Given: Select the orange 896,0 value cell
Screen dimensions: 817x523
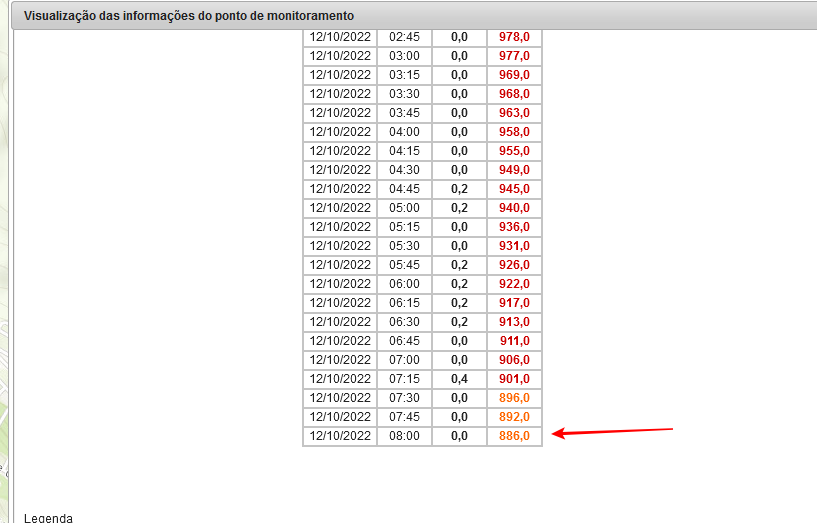Looking at the screenshot, I should click(514, 398).
